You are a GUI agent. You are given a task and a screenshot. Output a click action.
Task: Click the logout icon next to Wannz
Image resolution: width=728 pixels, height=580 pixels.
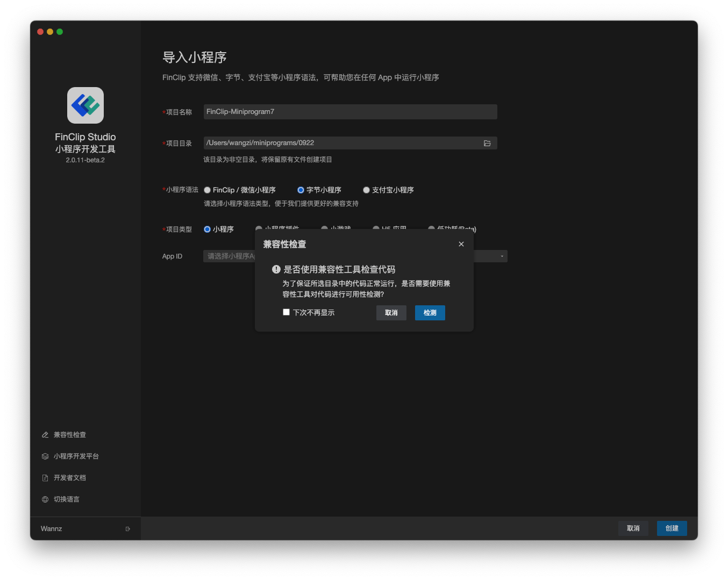(x=128, y=528)
